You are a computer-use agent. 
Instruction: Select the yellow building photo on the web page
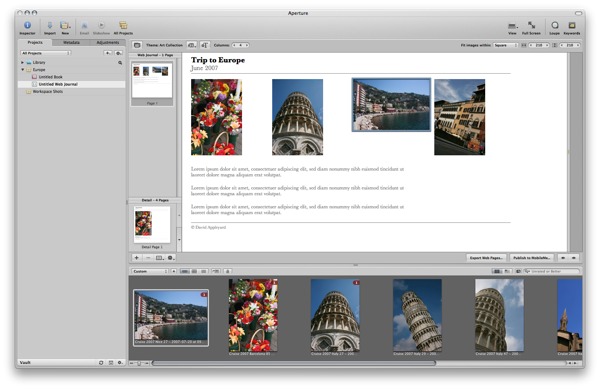point(460,117)
